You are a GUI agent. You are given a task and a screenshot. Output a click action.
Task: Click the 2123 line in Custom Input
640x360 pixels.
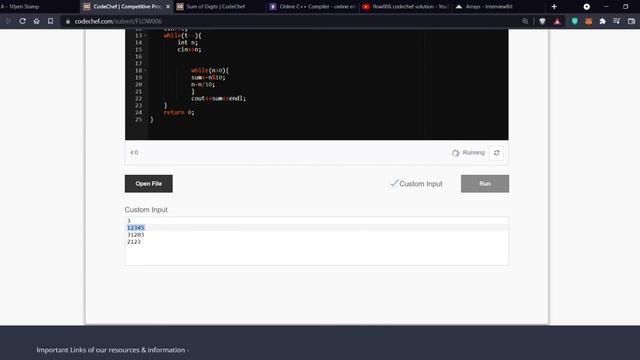pyautogui.click(x=134, y=242)
